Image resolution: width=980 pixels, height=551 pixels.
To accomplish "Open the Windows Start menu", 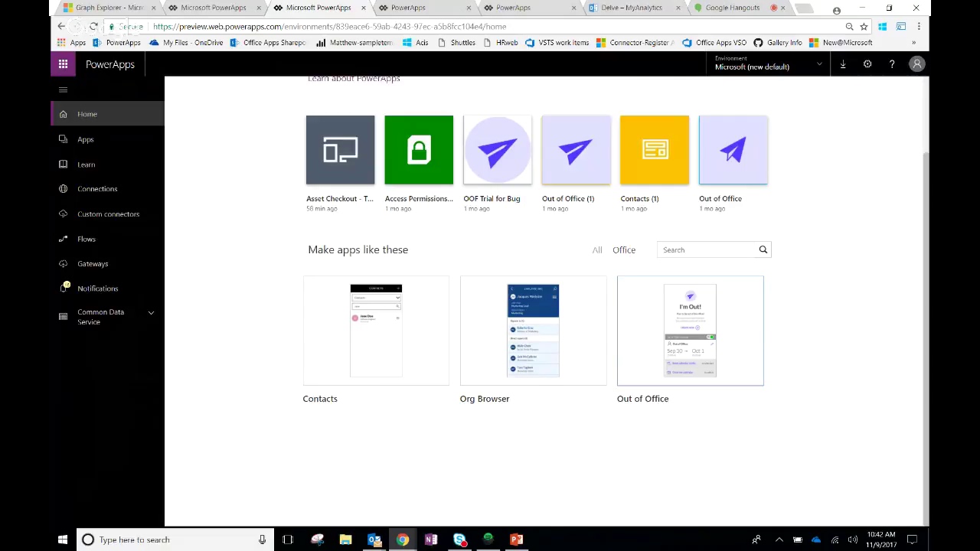I will [x=63, y=540].
